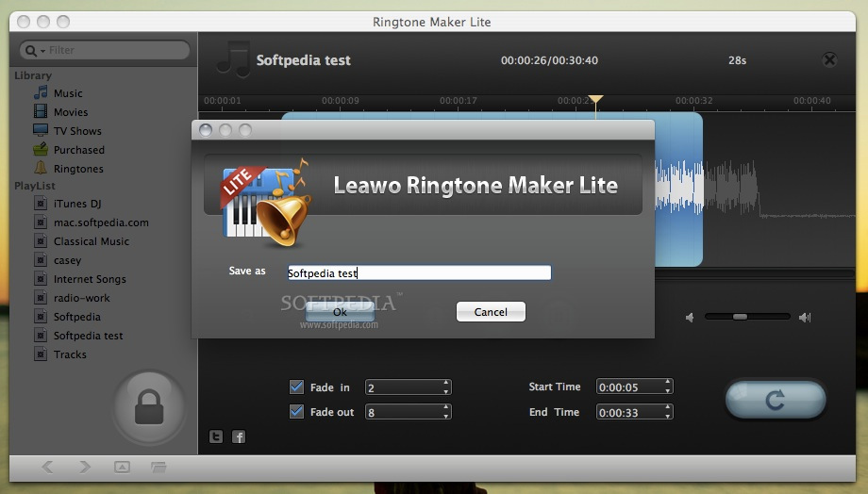Screen dimensions: 868x494
Task: Share via the Facebook icon
Action: click(239, 436)
